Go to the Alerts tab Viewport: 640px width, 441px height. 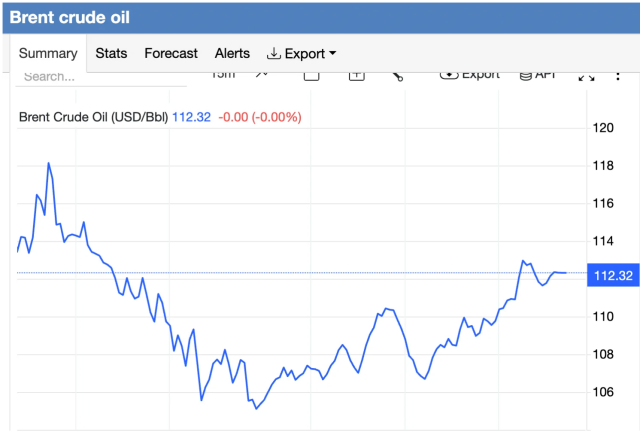(232, 53)
